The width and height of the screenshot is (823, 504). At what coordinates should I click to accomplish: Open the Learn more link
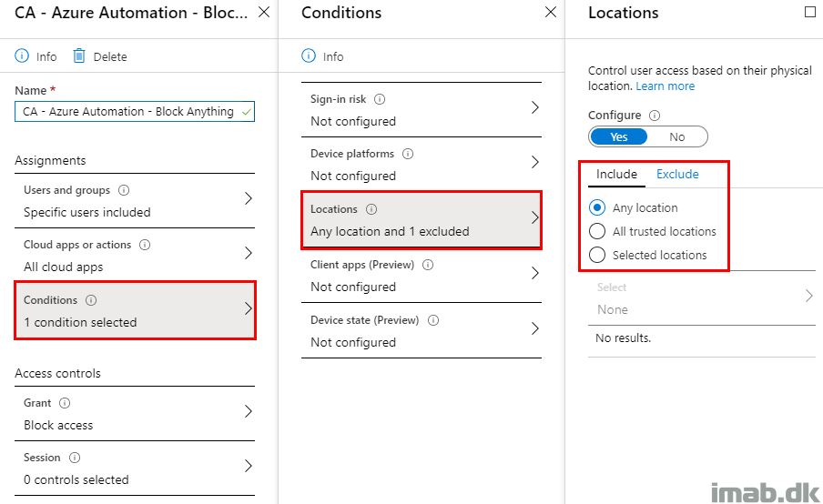pyautogui.click(x=665, y=86)
